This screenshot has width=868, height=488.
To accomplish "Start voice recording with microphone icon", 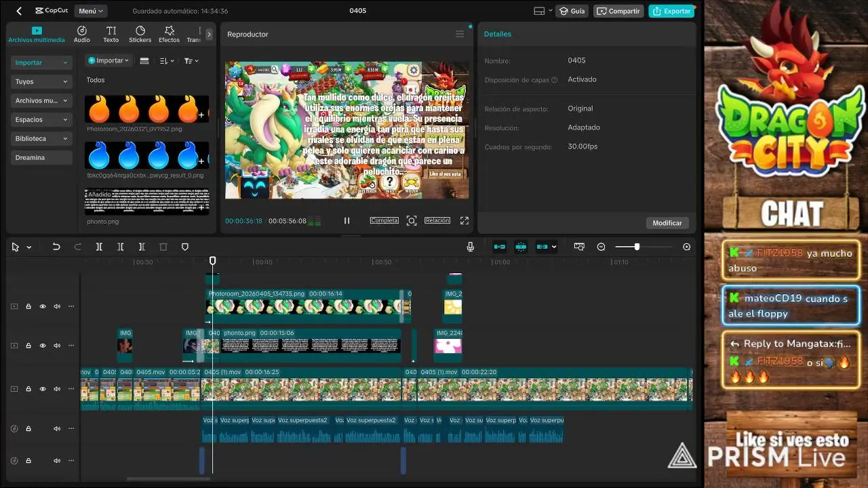I will coord(471,247).
